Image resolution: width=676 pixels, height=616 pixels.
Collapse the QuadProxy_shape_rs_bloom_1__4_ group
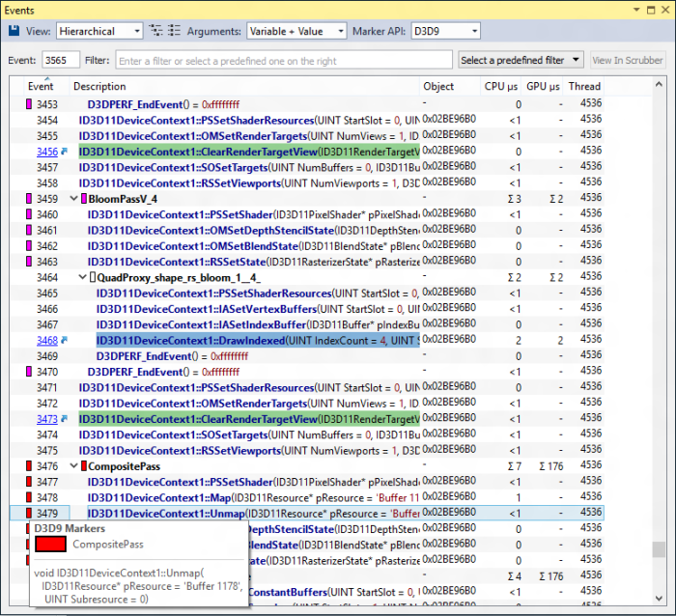(x=82, y=277)
